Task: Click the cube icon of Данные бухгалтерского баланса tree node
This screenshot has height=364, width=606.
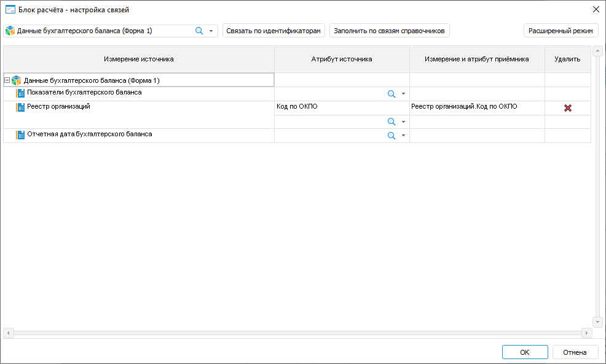Action: click(17, 80)
